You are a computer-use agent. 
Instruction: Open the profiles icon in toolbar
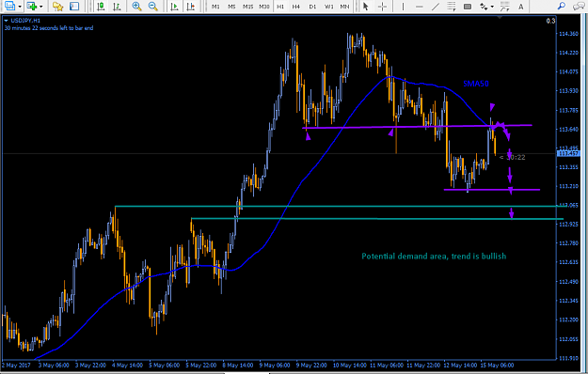pos(9,6)
